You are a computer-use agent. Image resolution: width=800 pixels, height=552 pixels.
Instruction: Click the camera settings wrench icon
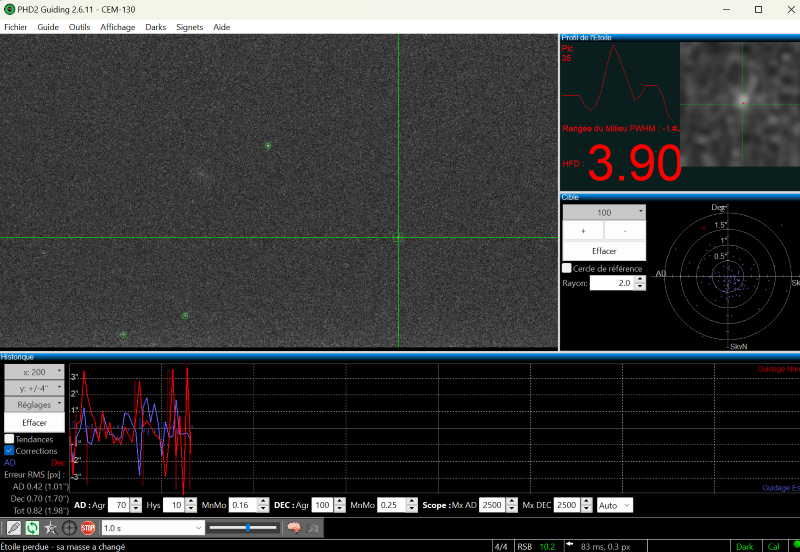pos(314,527)
